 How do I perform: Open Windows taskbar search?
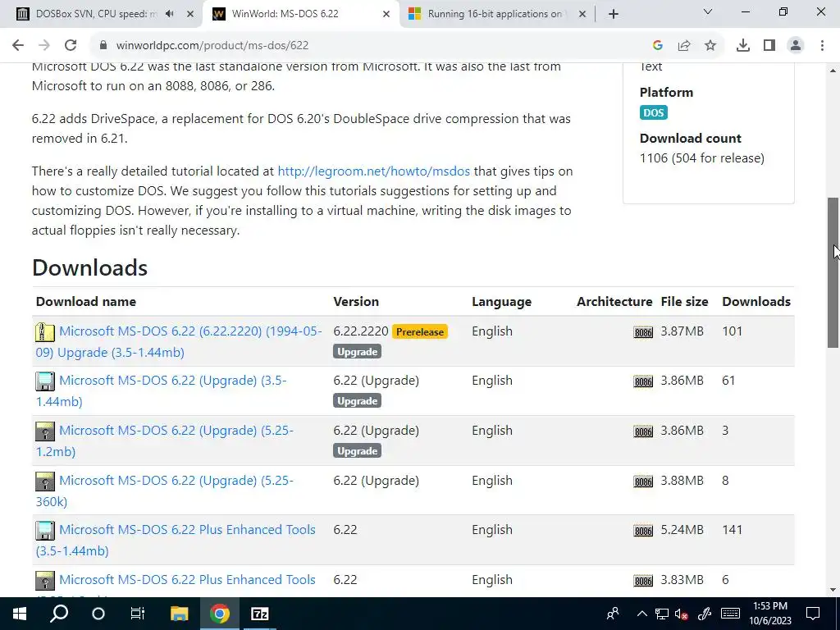click(59, 614)
